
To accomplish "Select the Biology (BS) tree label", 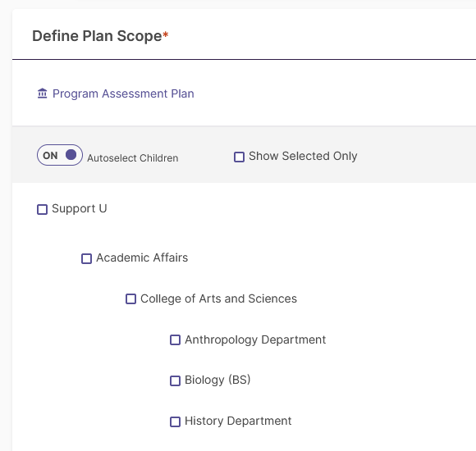I will 217,380.
